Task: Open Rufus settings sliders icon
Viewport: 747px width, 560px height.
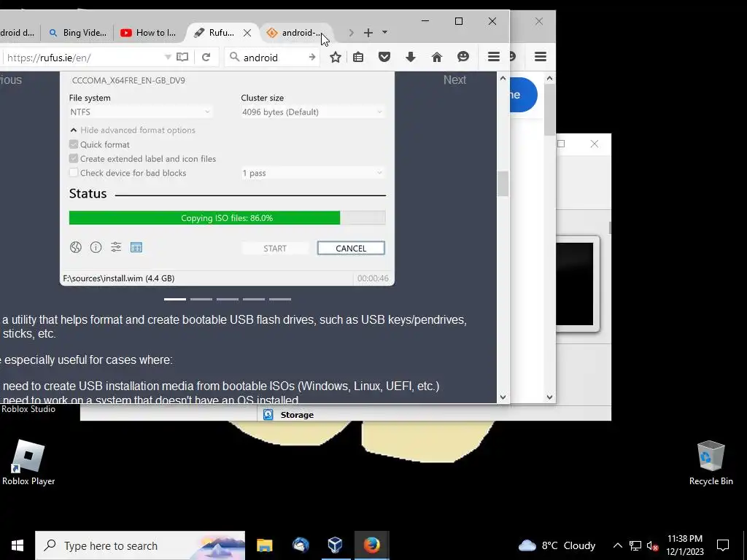Action: point(116,246)
